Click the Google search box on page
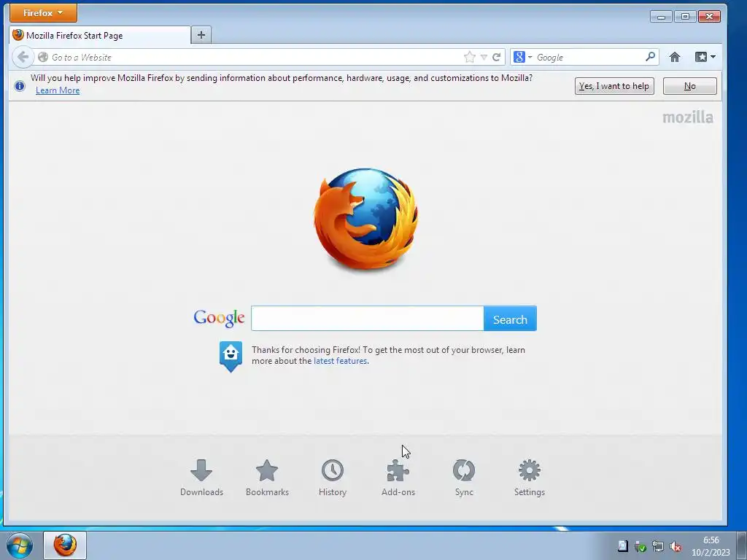 [x=368, y=319]
